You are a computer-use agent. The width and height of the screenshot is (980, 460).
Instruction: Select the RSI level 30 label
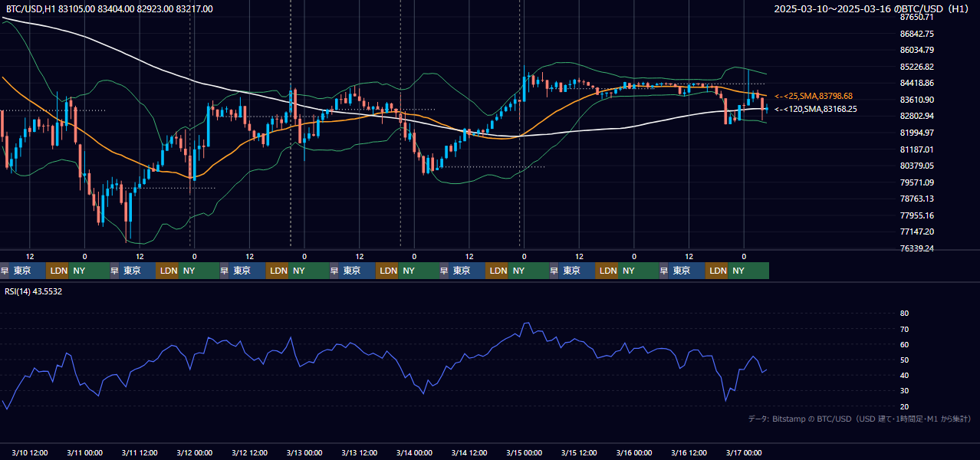pyautogui.click(x=904, y=391)
